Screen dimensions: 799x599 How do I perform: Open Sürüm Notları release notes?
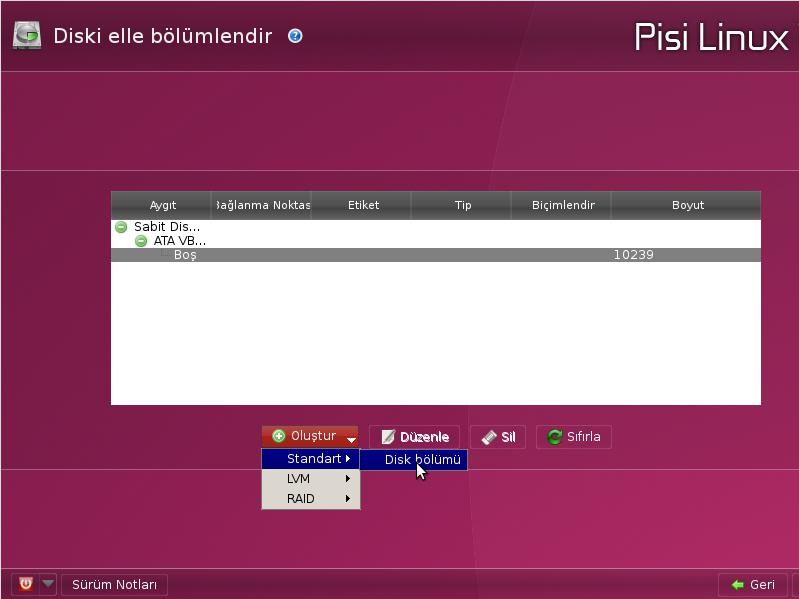[114, 585]
